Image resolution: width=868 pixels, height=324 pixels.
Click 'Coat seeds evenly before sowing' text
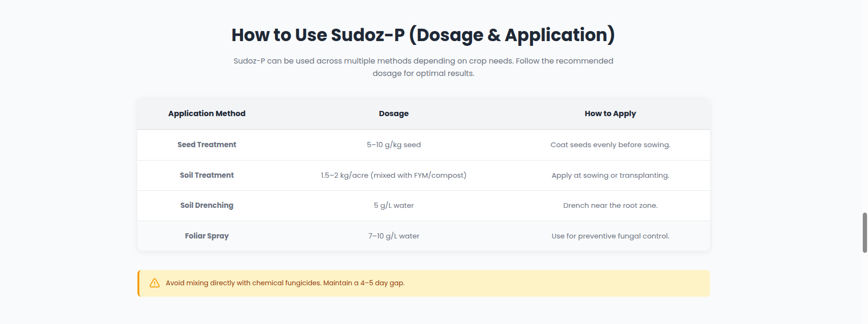click(610, 145)
